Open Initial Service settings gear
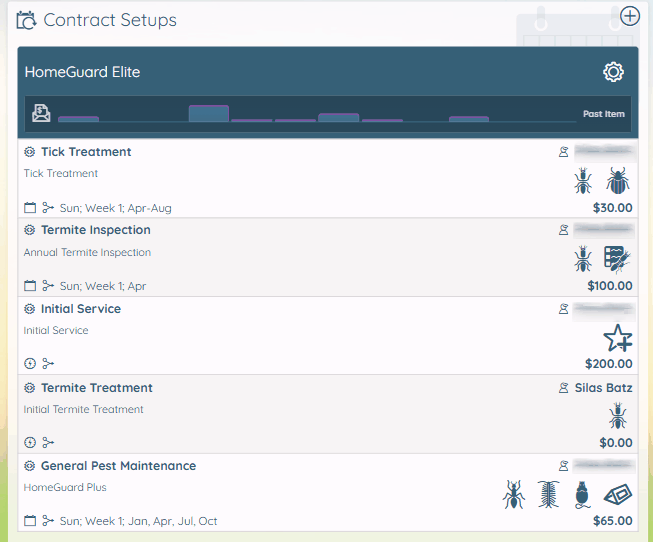Screen dimensions: 653x542 point(30,309)
